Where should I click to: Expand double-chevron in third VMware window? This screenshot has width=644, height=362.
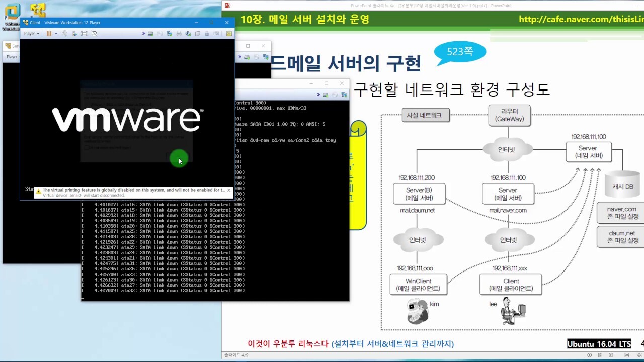(319, 95)
